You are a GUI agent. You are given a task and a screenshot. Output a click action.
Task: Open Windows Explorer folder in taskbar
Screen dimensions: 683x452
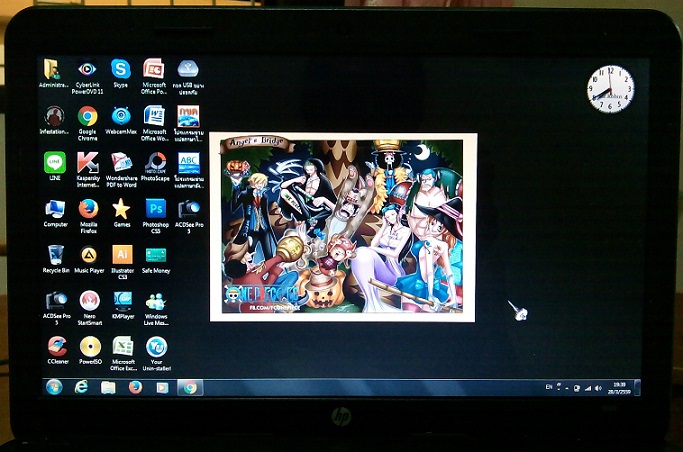coord(108,388)
